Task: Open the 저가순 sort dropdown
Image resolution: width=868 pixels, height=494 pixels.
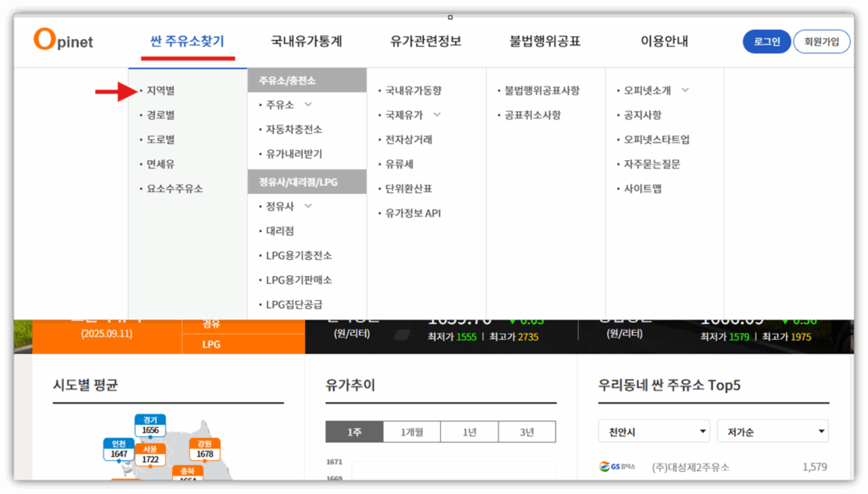Action: click(x=772, y=431)
